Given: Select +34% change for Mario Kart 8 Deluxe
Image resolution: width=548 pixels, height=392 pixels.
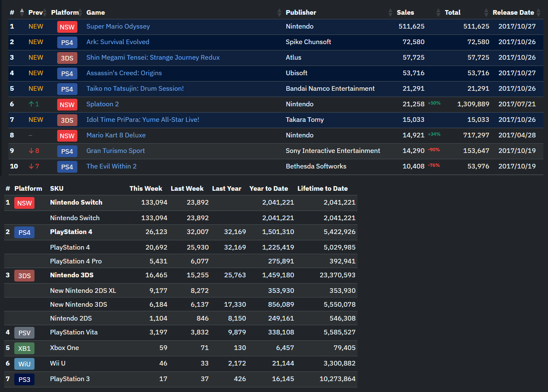Looking at the screenshot, I should [x=434, y=134].
